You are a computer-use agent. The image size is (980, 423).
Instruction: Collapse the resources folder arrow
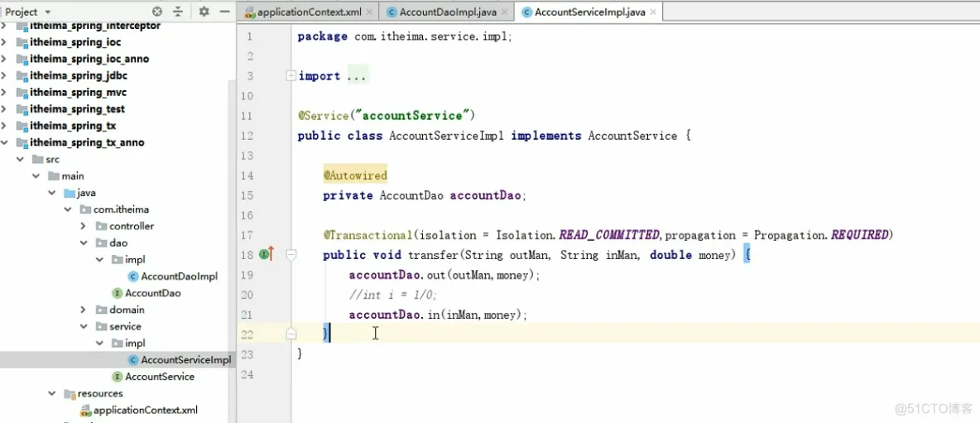[x=52, y=393]
